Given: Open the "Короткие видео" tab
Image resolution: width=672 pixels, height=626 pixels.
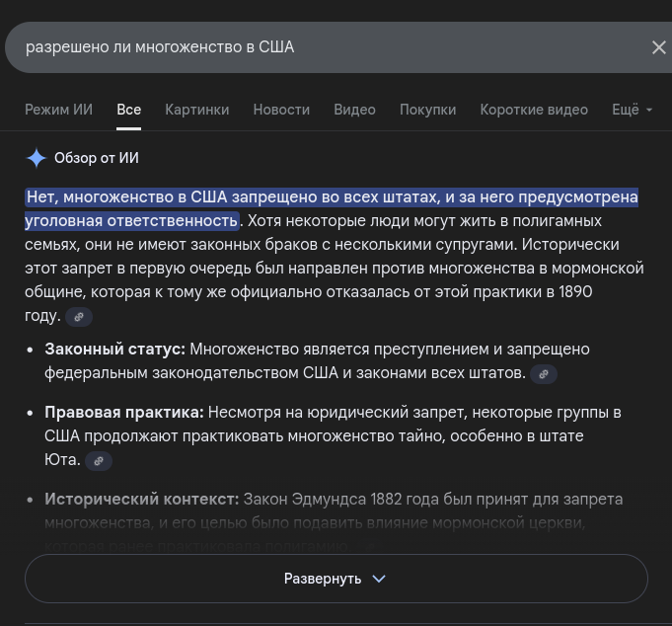Looking at the screenshot, I should click(x=534, y=110).
